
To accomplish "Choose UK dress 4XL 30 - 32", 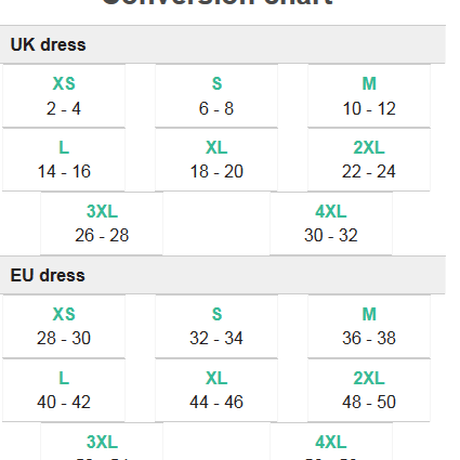I will pyautogui.click(x=331, y=224).
